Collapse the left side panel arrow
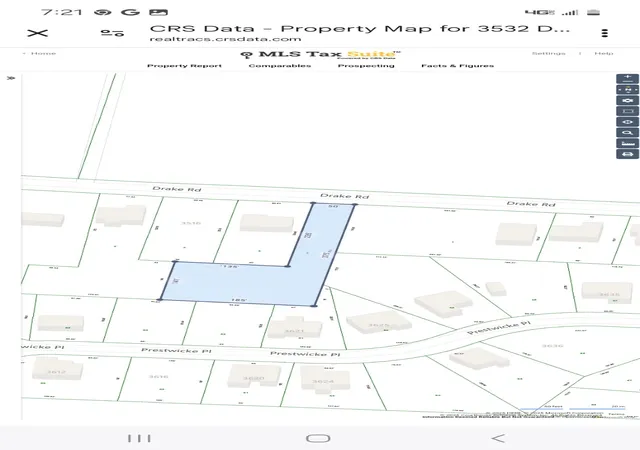The width and height of the screenshot is (640, 450). 11,78
